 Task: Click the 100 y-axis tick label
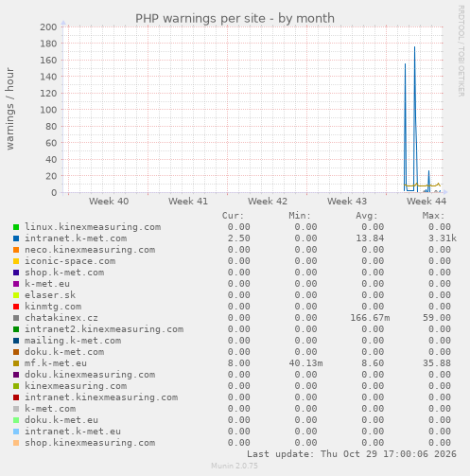[x=48, y=110]
